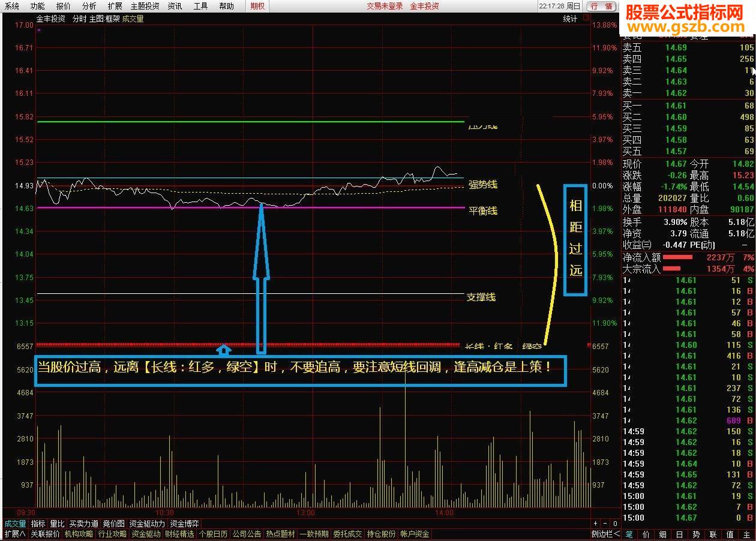Expand the 扩展 panel at bottom left
The image size is (756, 541).
14,534
